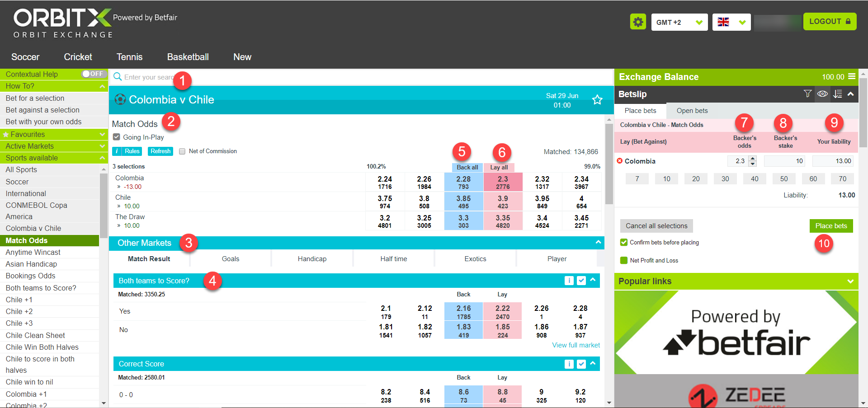Viewport: 868px width, 408px height.
Task: Click the Favourites star icon in sidebar
Action: pos(6,134)
